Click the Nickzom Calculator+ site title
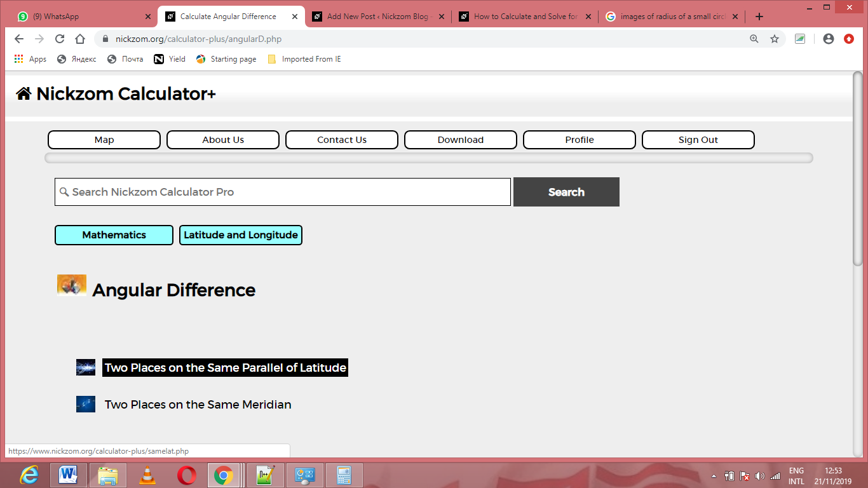868x488 pixels. (x=126, y=94)
